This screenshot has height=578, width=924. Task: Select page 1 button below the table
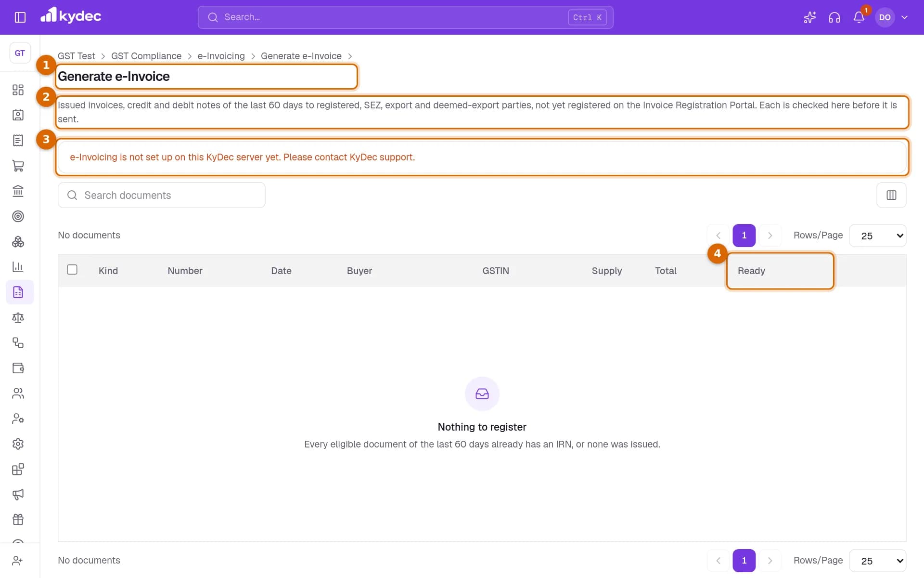(744, 561)
